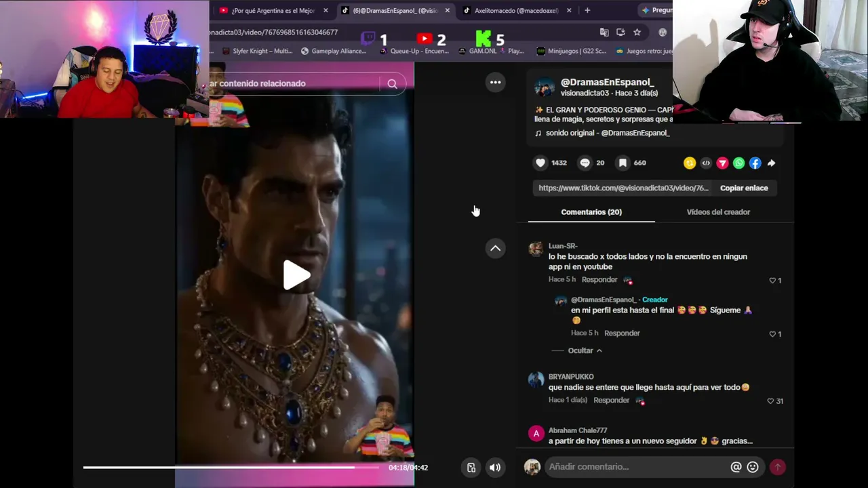The width and height of the screenshot is (868, 488).
Task: Switch to the '¿Por qué Argentina es el Mejor' tab
Action: tap(272, 10)
